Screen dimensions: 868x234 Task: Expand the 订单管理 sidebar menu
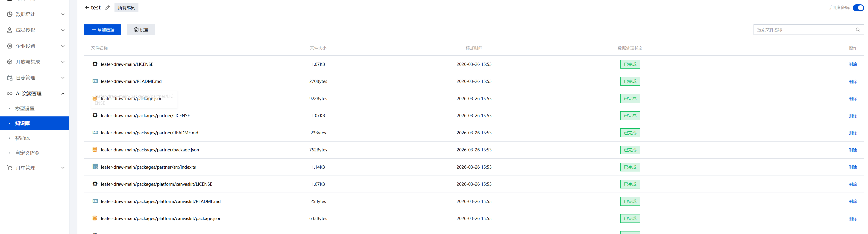click(63, 168)
